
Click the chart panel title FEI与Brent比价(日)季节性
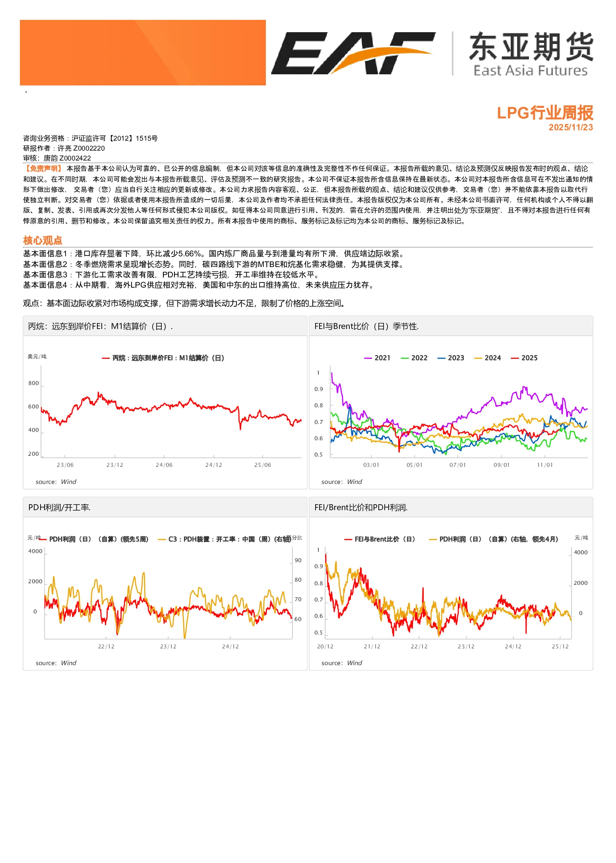tap(366, 326)
